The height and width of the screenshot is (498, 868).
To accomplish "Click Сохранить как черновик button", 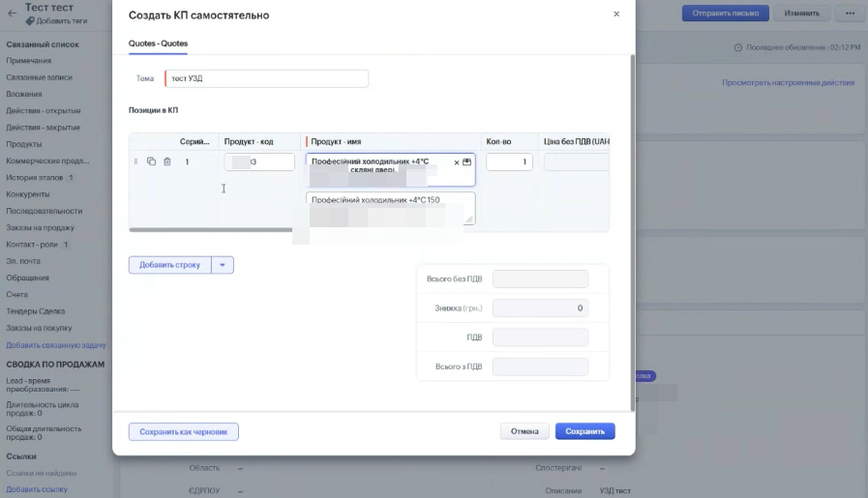I will (x=184, y=431).
